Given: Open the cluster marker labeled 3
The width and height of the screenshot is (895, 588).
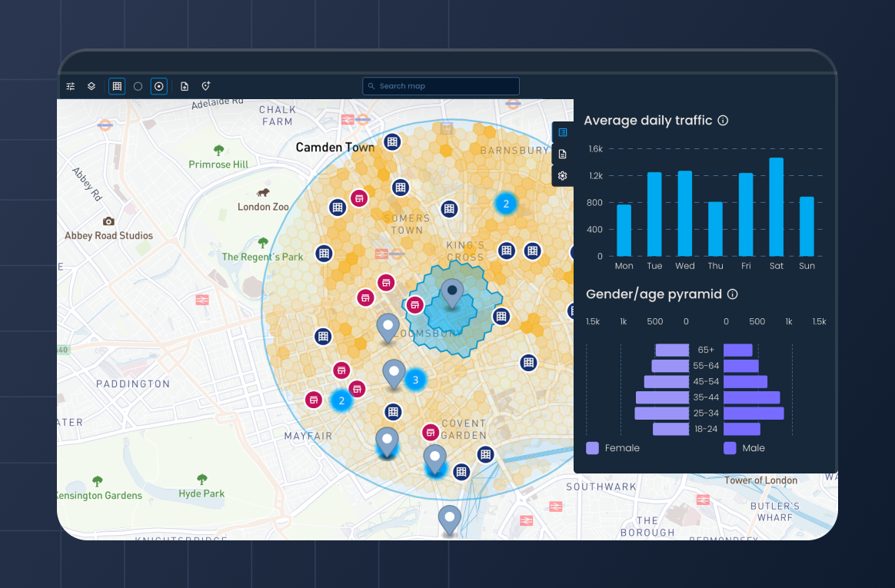Looking at the screenshot, I should pos(415,380).
